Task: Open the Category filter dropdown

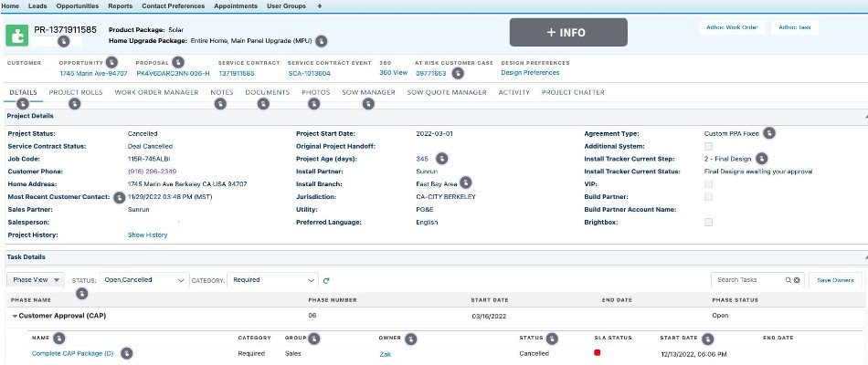Action: point(272,280)
